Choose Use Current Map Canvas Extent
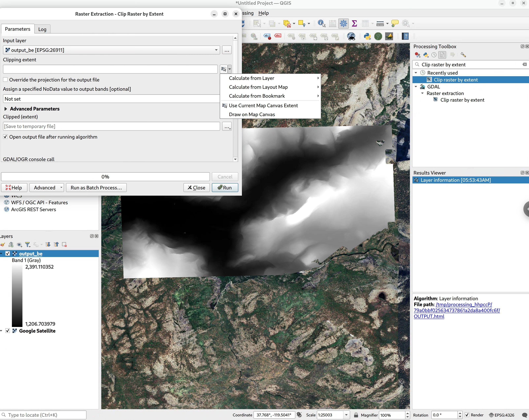Viewport: 529px width, 420px height. (x=263, y=105)
